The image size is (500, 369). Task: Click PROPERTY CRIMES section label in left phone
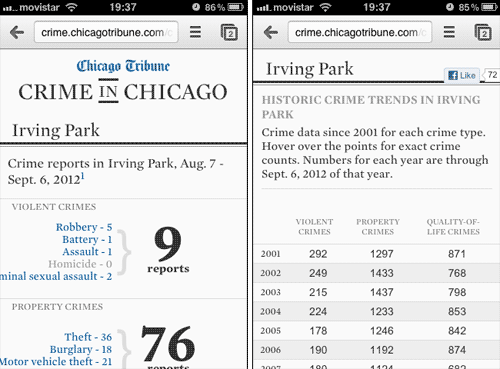57,307
